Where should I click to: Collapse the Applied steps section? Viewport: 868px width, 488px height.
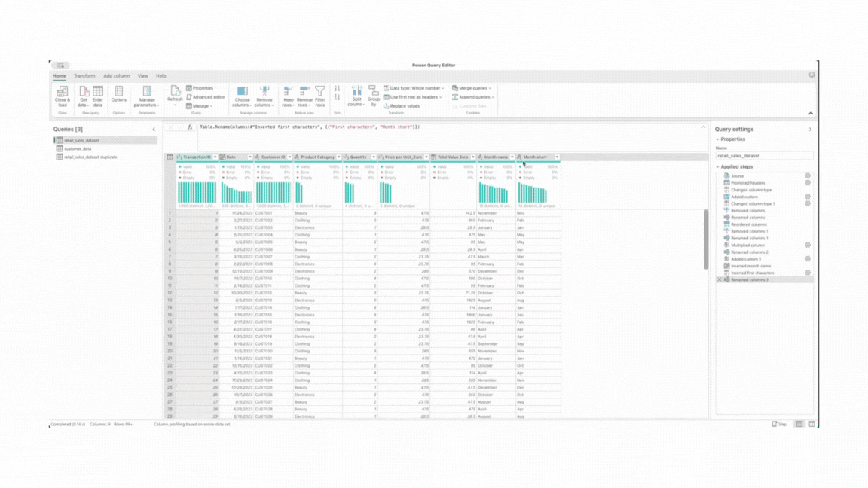(x=718, y=167)
